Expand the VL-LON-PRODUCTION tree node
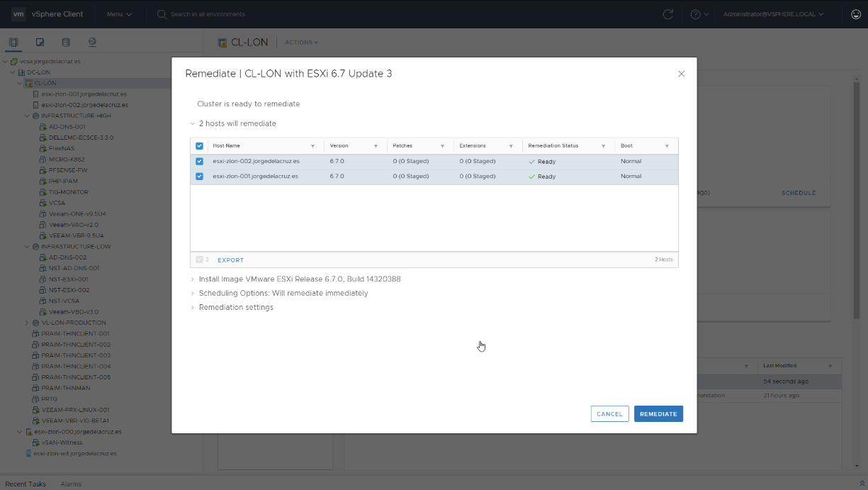 click(27, 323)
